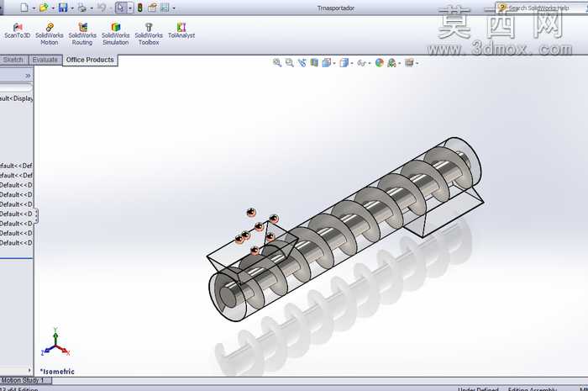Enable the SolidWorks Toolbox add-in
Image resolution: width=588 pixels, height=391 pixels.
point(149,34)
